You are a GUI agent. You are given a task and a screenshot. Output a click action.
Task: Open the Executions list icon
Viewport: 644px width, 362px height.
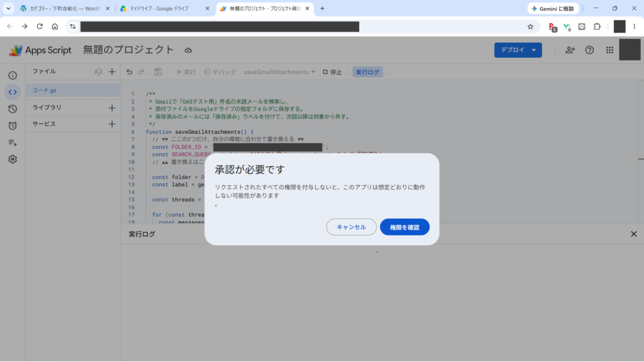click(x=13, y=143)
